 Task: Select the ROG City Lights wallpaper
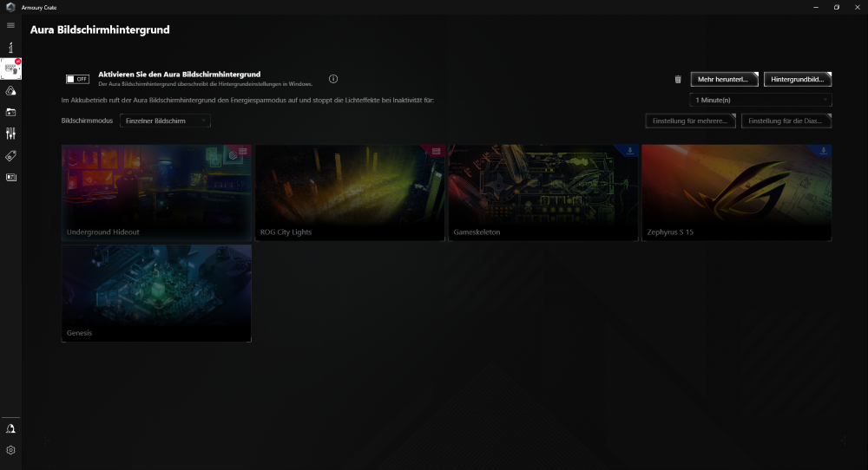[x=350, y=193]
